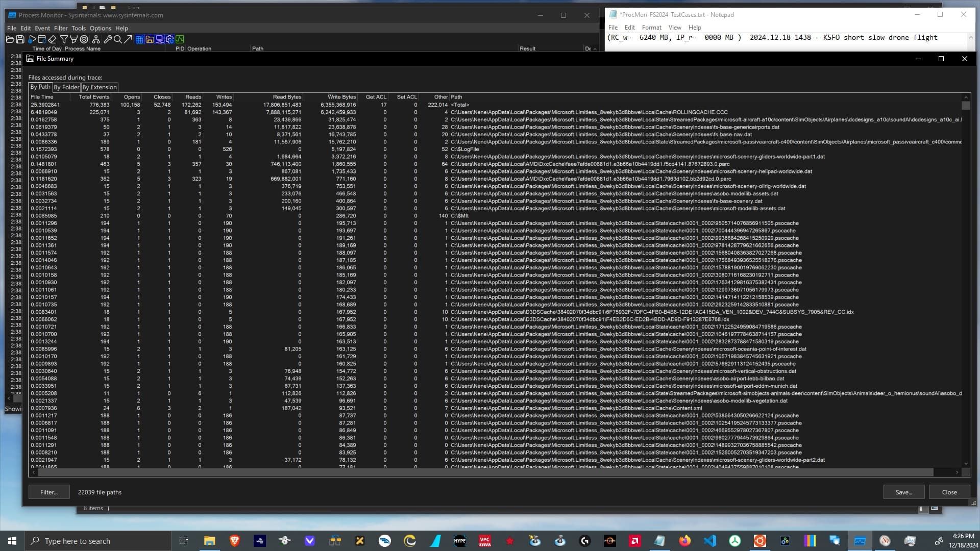The width and height of the screenshot is (980, 551).
Task: Toggle Show Profiling Events toolbar icon
Action: click(x=180, y=39)
